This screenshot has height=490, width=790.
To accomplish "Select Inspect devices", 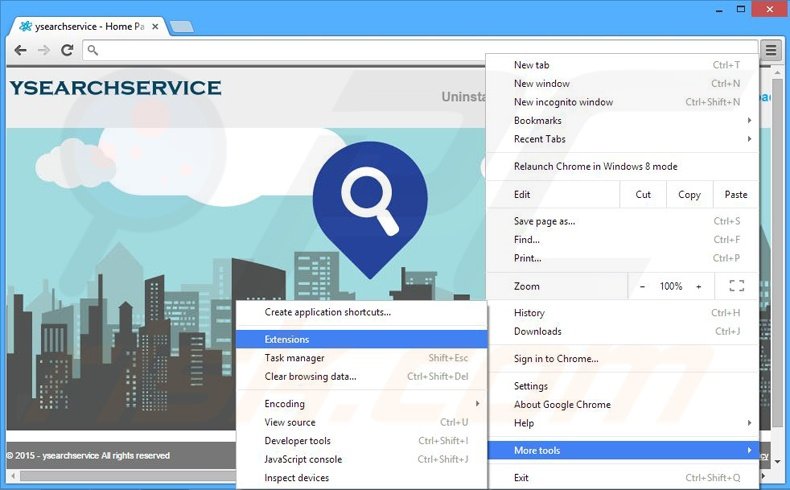I will point(362,477).
